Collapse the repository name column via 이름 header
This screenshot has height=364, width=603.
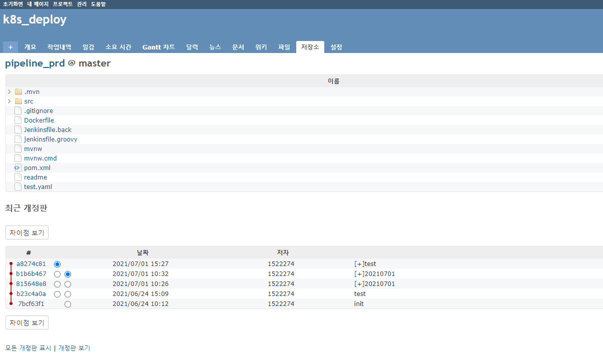334,80
